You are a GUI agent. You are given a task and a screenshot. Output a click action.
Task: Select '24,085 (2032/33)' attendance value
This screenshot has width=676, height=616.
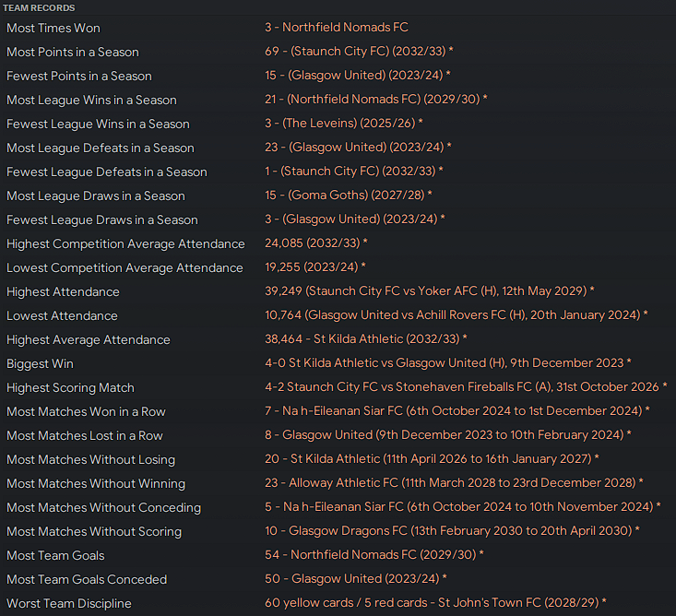coord(316,243)
